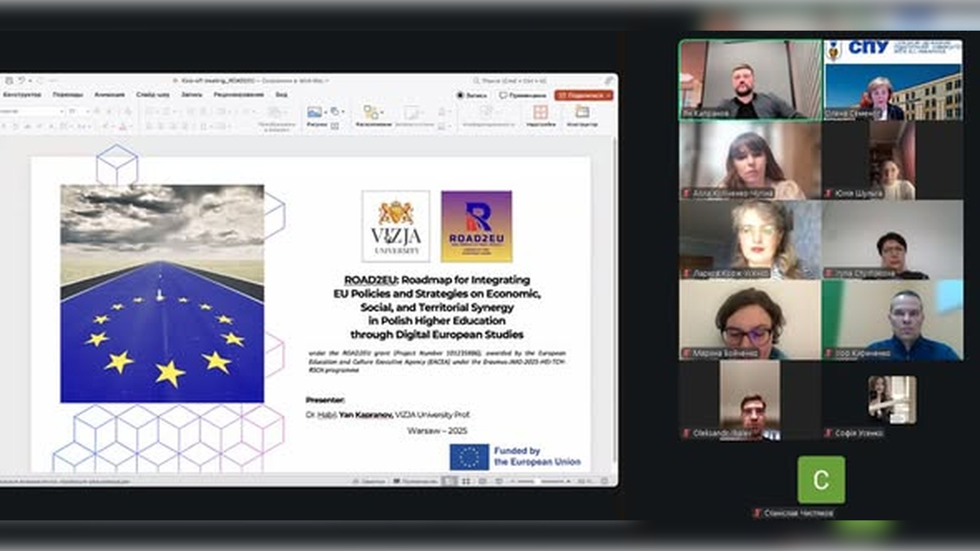980x551 pixels.
Task: Click the Notes button in status bar
Action: tap(369, 481)
